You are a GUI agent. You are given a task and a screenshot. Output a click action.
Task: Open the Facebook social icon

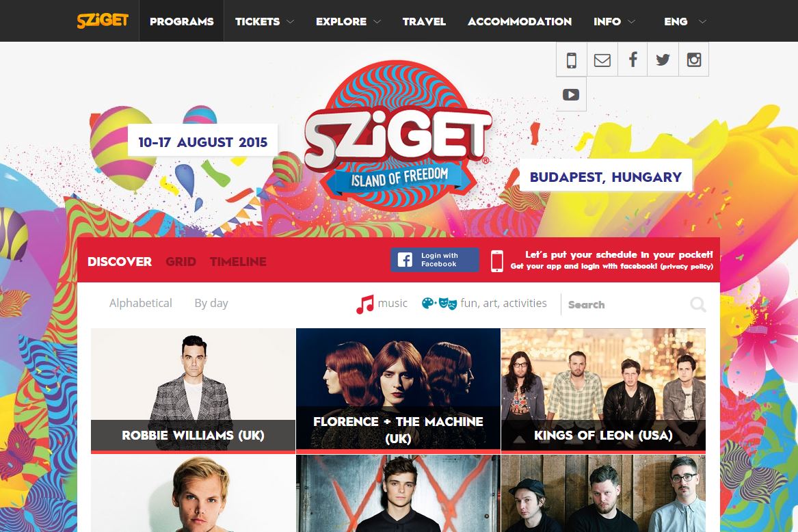tap(633, 59)
